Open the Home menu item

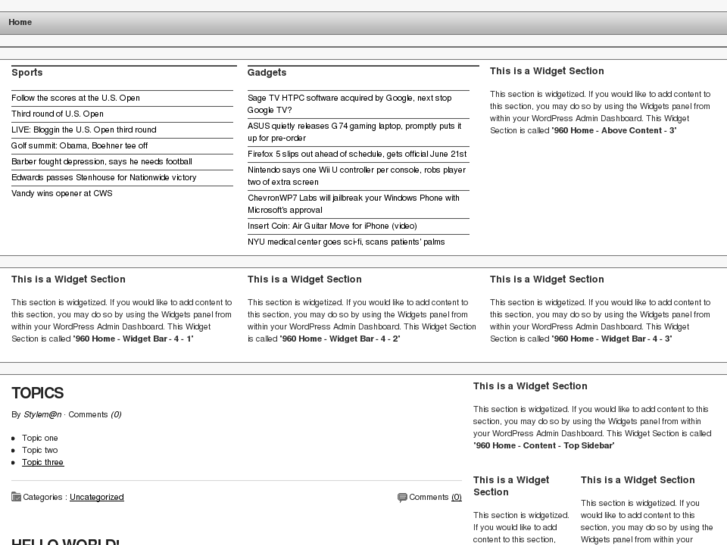coord(20,22)
